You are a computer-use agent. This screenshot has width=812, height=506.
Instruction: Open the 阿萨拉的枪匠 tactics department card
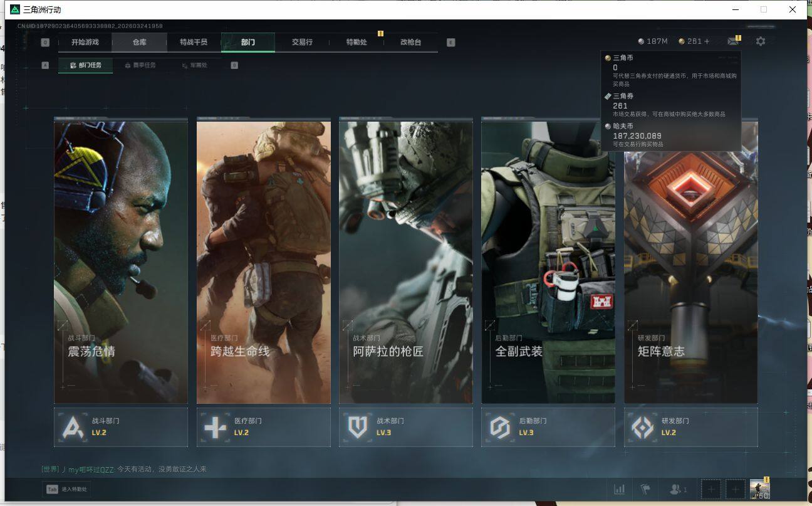click(x=406, y=262)
